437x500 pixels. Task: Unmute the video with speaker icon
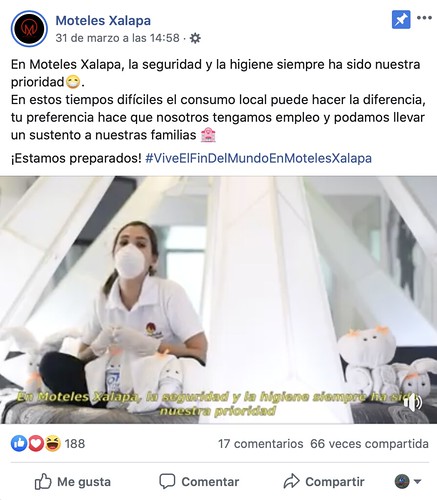click(413, 402)
